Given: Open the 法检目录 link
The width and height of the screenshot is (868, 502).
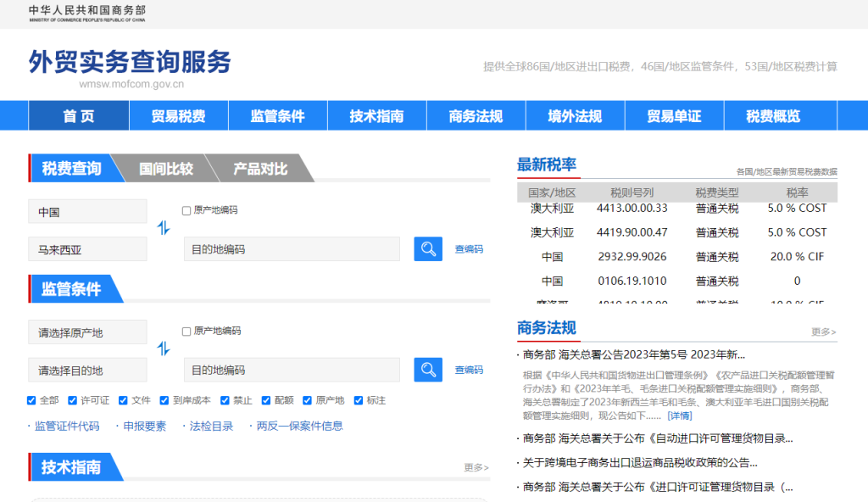Looking at the screenshot, I should (x=211, y=426).
